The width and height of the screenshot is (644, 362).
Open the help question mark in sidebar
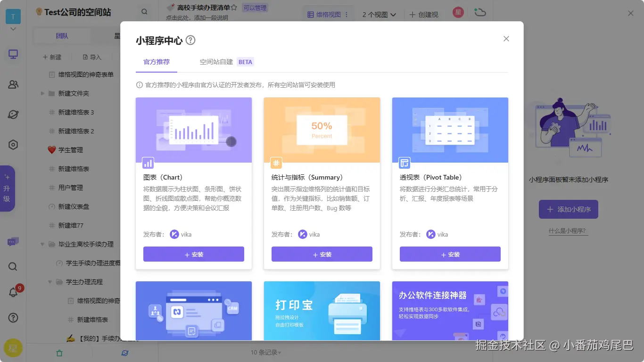coord(13,318)
